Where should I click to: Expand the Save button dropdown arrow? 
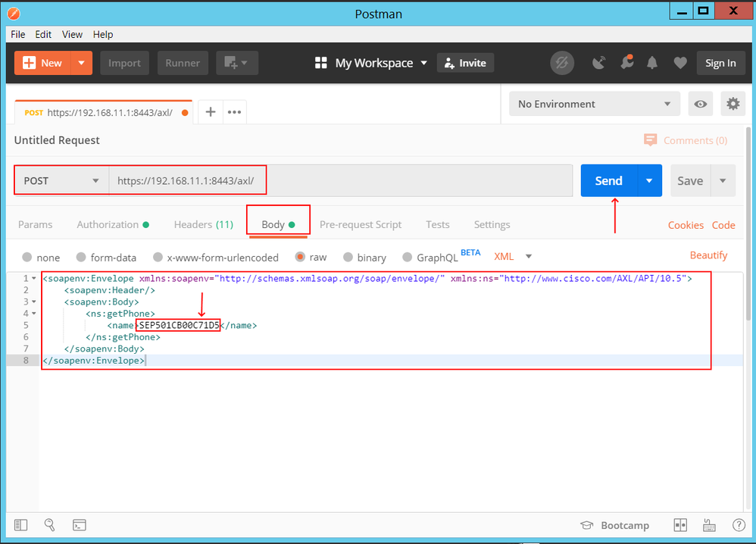tap(723, 180)
